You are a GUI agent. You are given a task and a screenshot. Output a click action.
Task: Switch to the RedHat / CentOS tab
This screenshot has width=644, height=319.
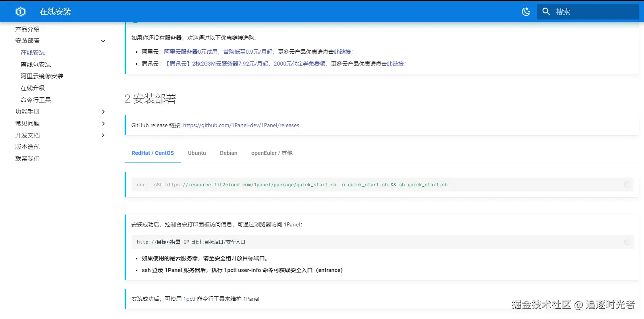click(x=153, y=153)
